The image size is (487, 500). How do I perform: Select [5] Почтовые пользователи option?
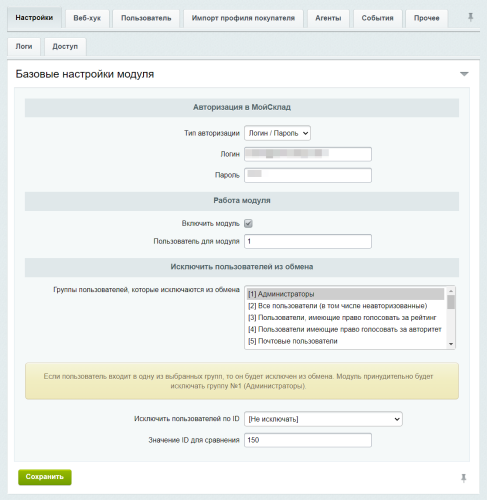345,341
